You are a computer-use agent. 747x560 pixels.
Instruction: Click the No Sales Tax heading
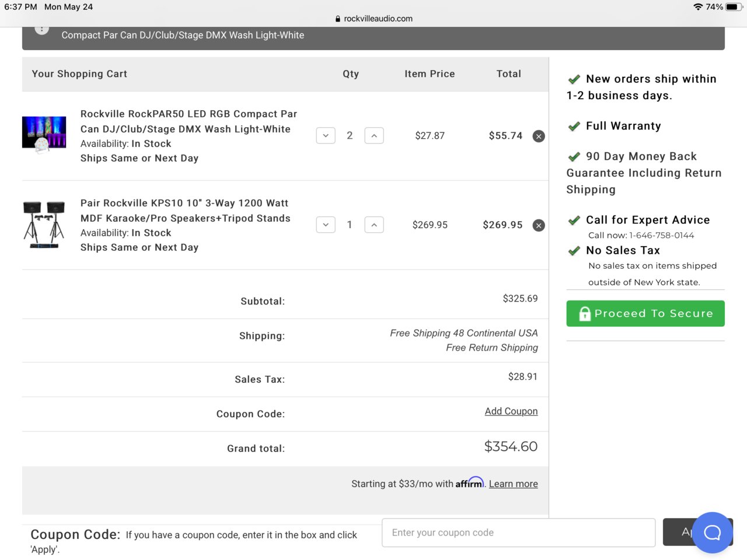point(623,250)
